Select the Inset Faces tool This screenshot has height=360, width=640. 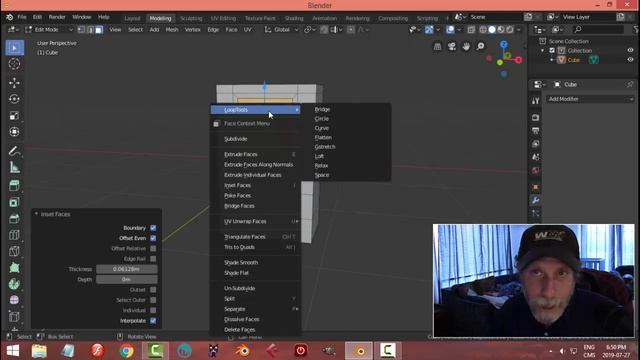(14, 202)
